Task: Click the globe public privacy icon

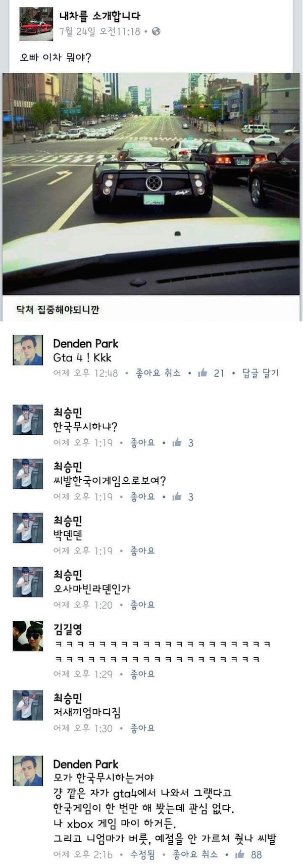Action: (156, 31)
